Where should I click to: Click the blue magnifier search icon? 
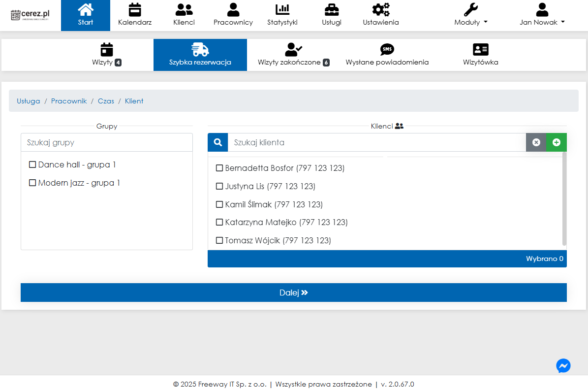[217, 142]
